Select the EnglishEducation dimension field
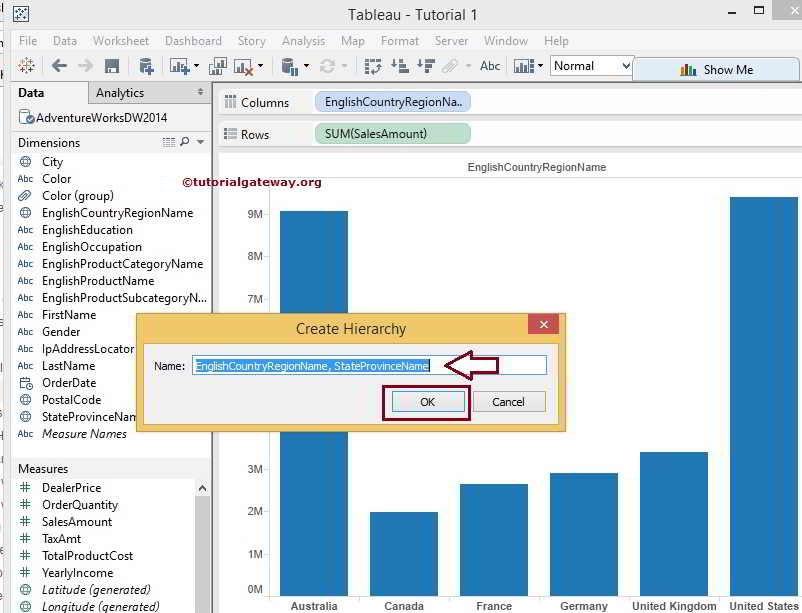Screen dimensions: 802x613 point(87,230)
